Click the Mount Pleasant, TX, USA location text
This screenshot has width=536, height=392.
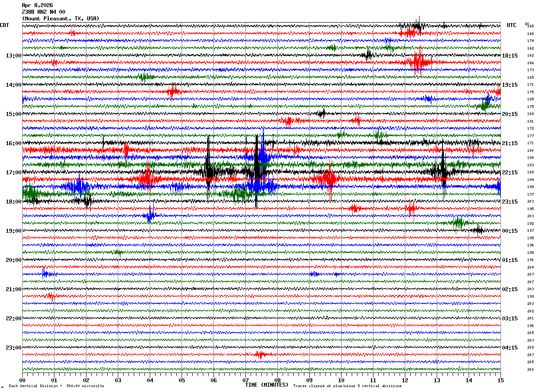pos(61,19)
